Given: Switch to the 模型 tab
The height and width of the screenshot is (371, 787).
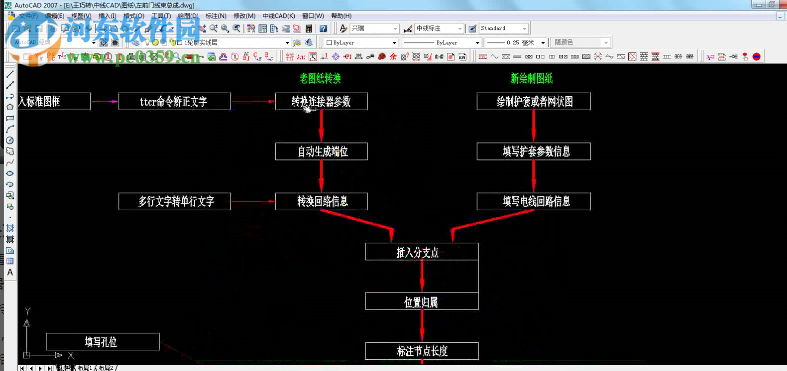Looking at the screenshot, I should click(65, 368).
